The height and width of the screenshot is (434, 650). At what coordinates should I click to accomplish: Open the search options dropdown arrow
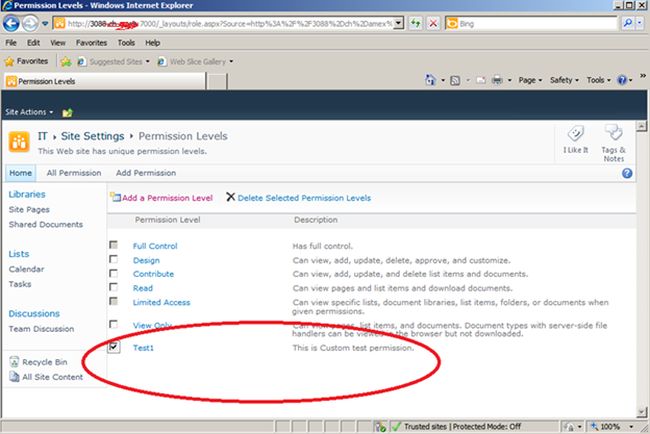point(640,23)
